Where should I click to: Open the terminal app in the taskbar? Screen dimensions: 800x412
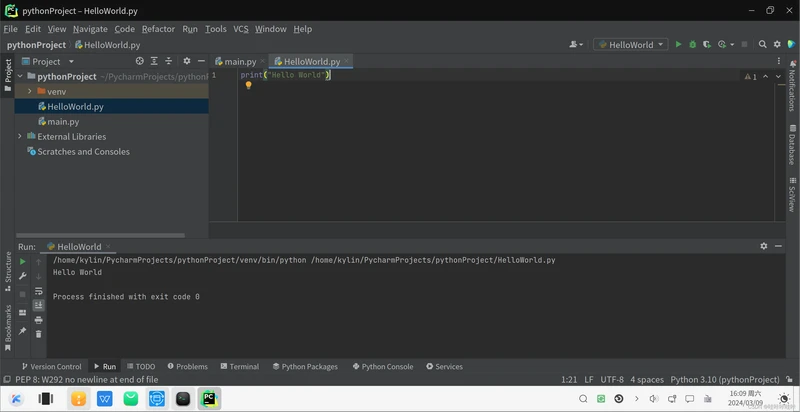183,399
